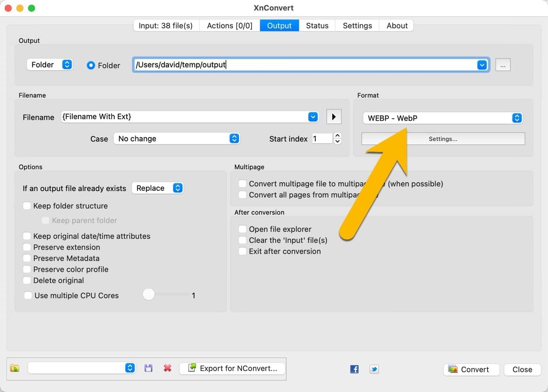The image size is (548, 392).
Task: Delete preset with the red X icon
Action: coord(167,368)
